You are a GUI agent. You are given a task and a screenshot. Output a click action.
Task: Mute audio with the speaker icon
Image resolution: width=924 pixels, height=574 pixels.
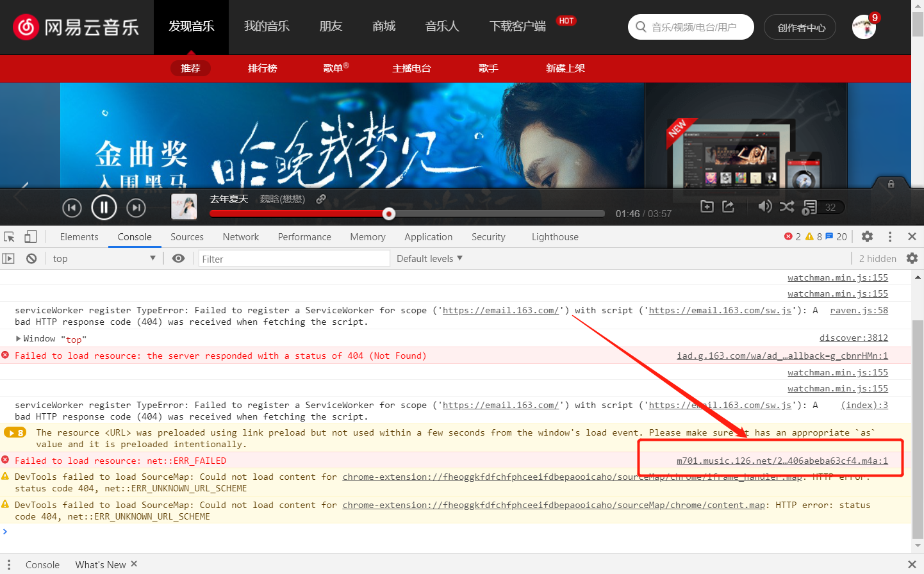click(764, 206)
